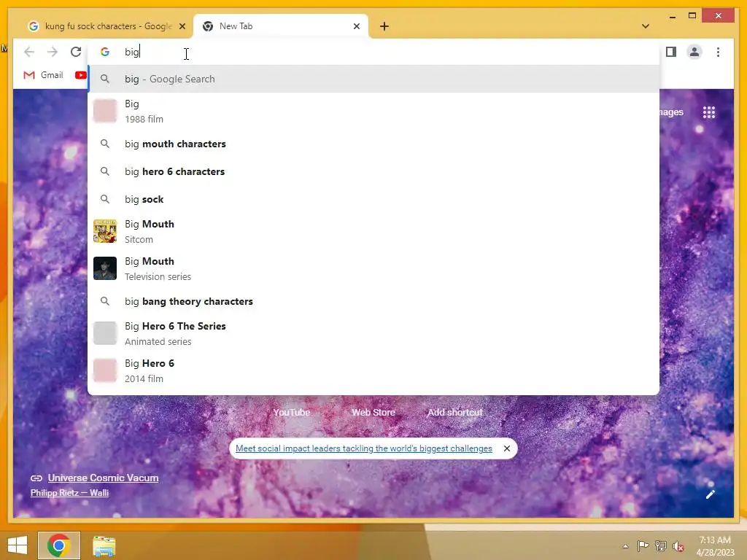Open the taskbar clock and date
747x560 pixels.
[x=715, y=546]
